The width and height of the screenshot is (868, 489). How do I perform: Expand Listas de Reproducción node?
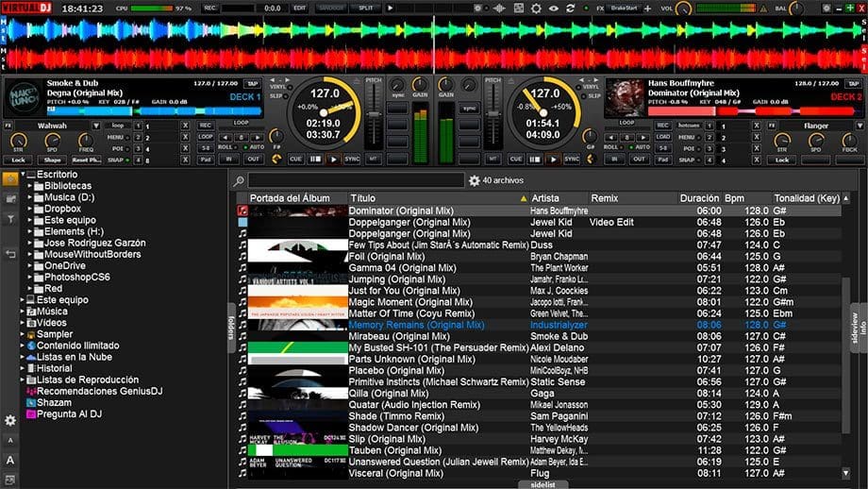click(x=23, y=379)
